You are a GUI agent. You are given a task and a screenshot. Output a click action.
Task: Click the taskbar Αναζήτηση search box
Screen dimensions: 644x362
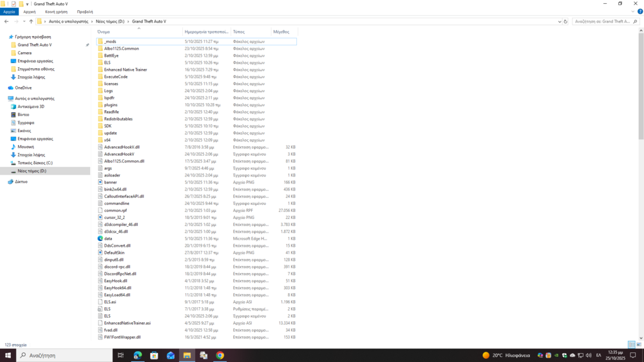point(64,356)
